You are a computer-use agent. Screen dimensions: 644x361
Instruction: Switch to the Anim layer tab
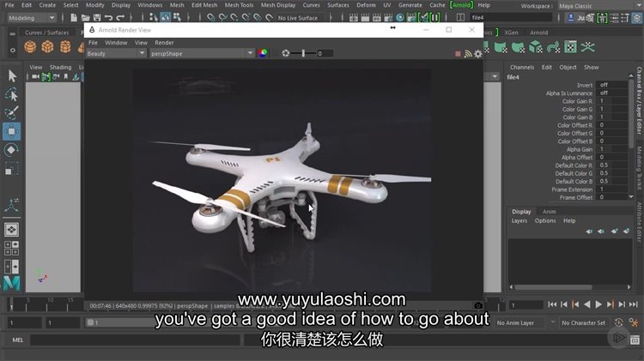coord(550,212)
